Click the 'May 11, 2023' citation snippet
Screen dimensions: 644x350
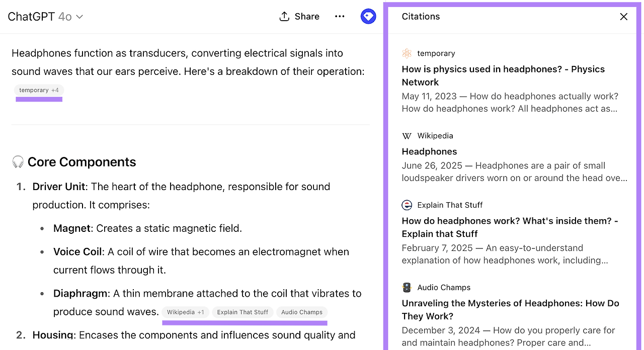(510, 103)
